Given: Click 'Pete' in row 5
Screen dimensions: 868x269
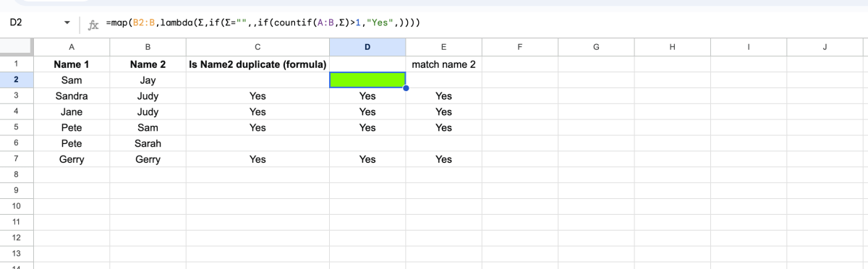Looking at the screenshot, I should coord(72,127).
